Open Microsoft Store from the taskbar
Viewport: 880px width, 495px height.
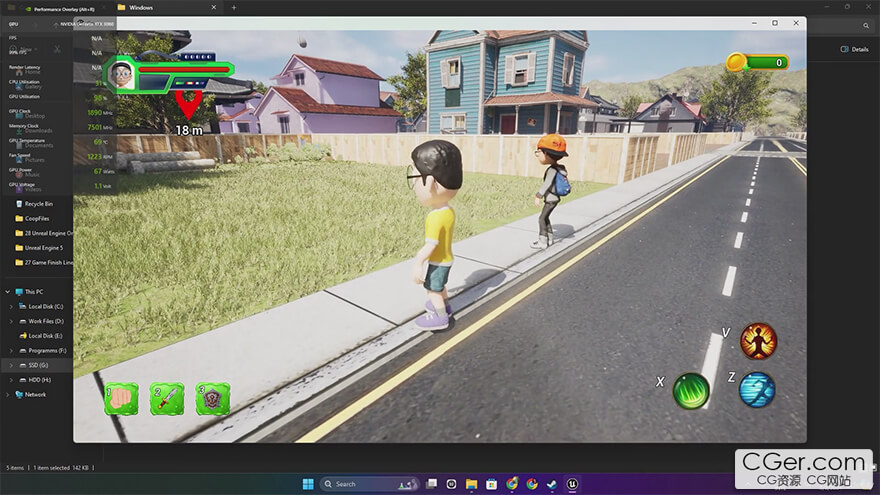492,484
